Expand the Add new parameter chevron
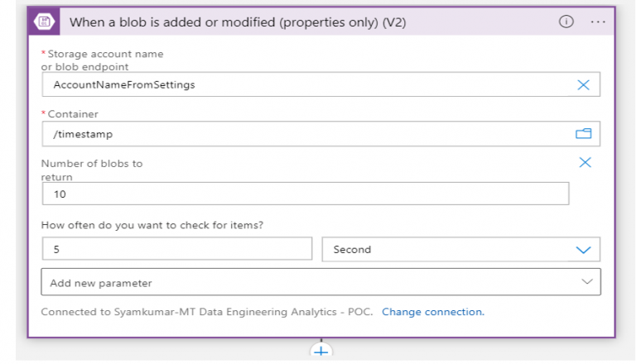 [587, 282]
